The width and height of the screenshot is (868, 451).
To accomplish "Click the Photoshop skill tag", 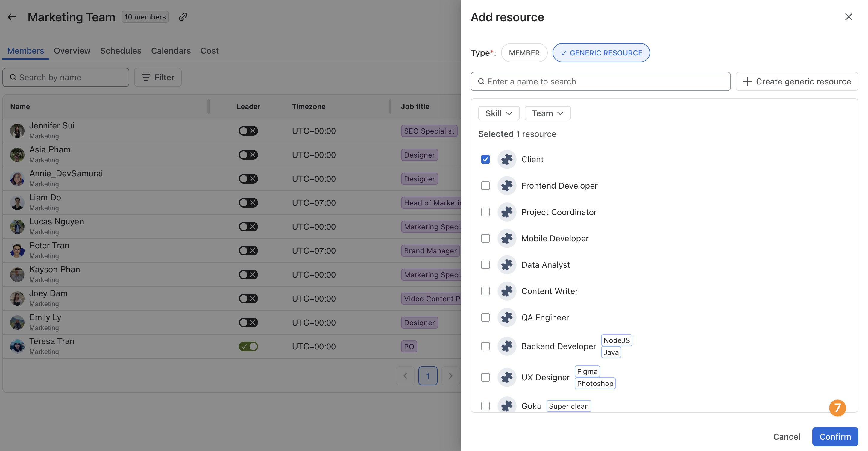I will click(x=595, y=383).
